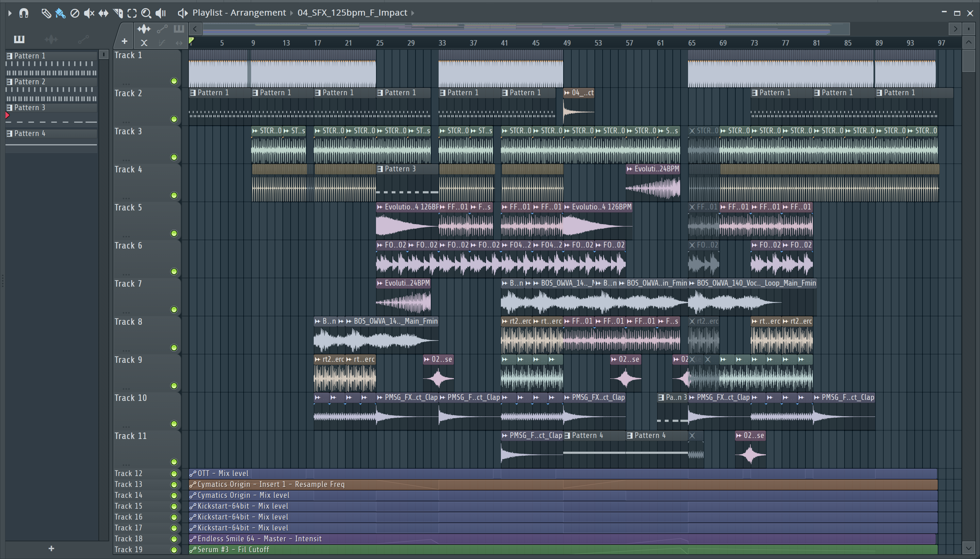Mute Track 15 with green LED

click(174, 506)
